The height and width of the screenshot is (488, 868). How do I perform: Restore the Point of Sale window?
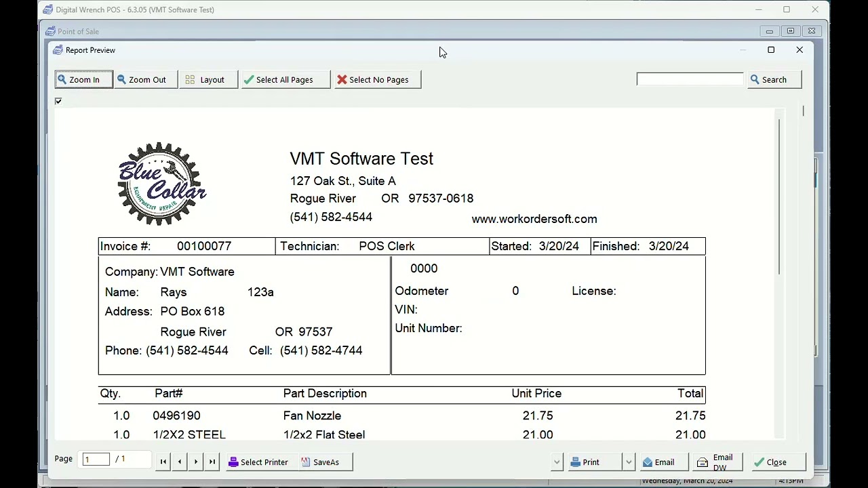point(791,31)
